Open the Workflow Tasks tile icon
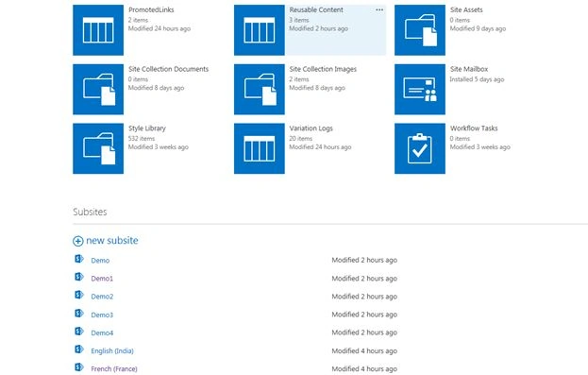The image size is (588, 375). (x=420, y=148)
